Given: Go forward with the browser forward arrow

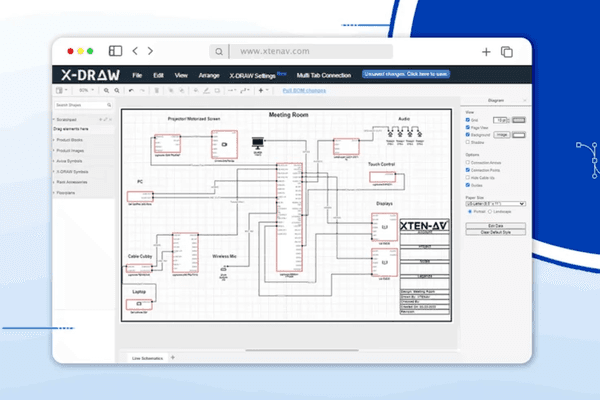Looking at the screenshot, I should pyautogui.click(x=150, y=51).
